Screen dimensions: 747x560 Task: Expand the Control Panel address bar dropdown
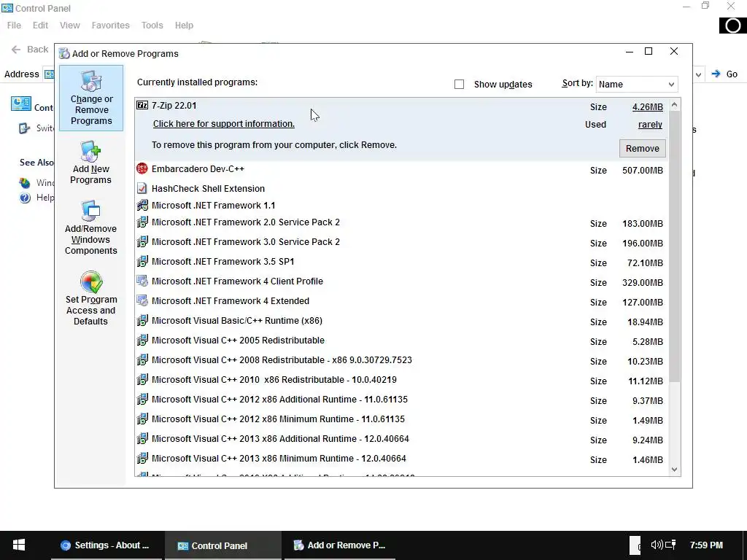tap(698, 74)
